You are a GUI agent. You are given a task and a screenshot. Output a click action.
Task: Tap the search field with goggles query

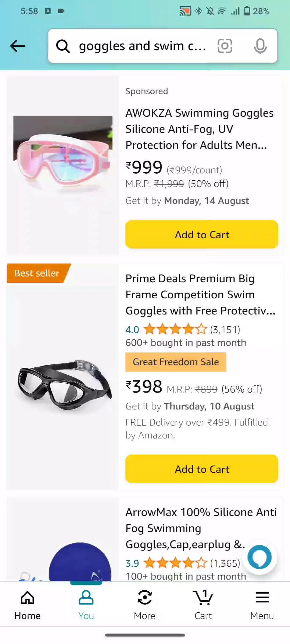(x=142, y=46)
